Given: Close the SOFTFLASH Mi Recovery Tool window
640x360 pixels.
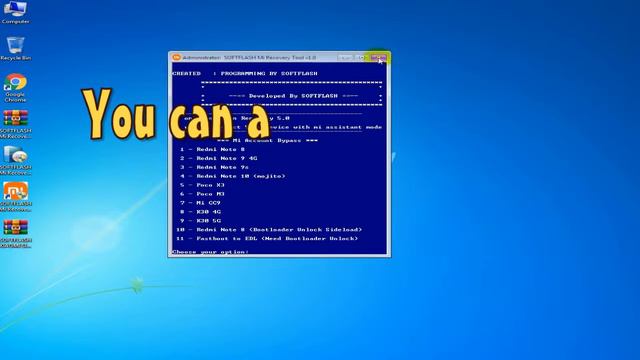Looking at the screenshot, I should [x=378, y=58].
